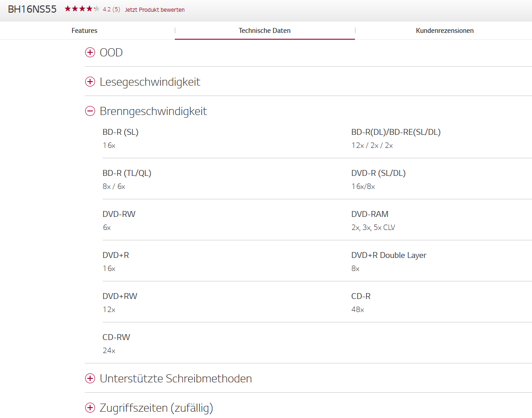532x418 pixels.
Task: Click the Lesegeschwindigkeit heading text
Action: point(150,82)
